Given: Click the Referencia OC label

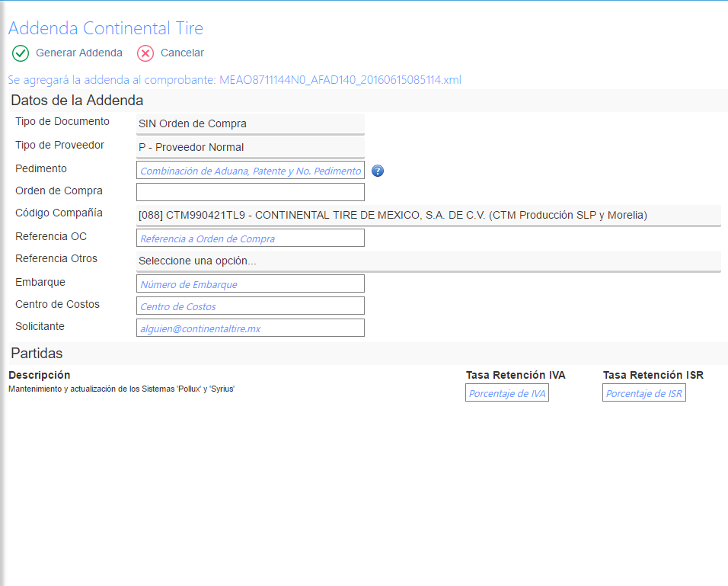Looking at the screenshot, I should [51, 236].
